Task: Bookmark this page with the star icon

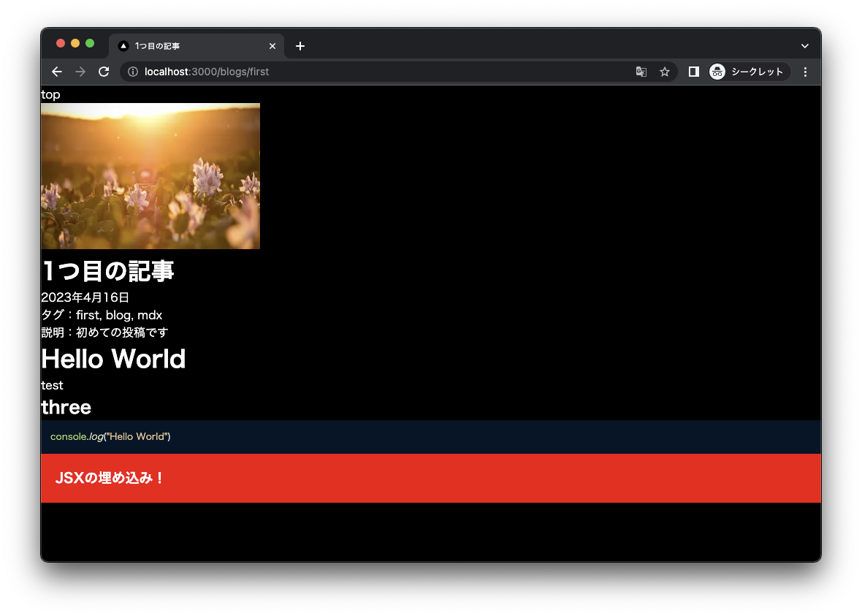Action: [x=665, y=72]
